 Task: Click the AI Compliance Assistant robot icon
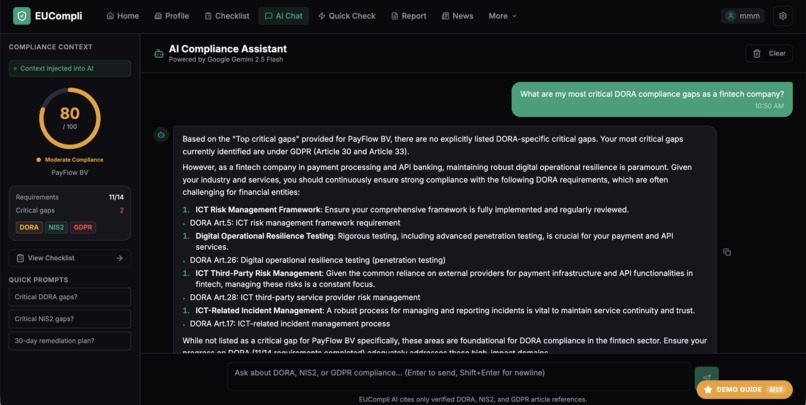[x=159, y=53]
